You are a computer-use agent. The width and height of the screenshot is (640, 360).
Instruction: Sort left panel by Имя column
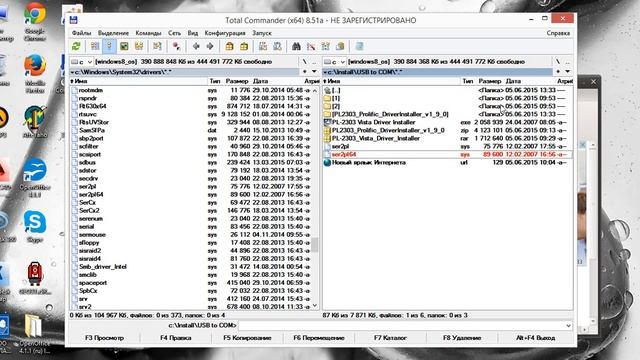139,81
